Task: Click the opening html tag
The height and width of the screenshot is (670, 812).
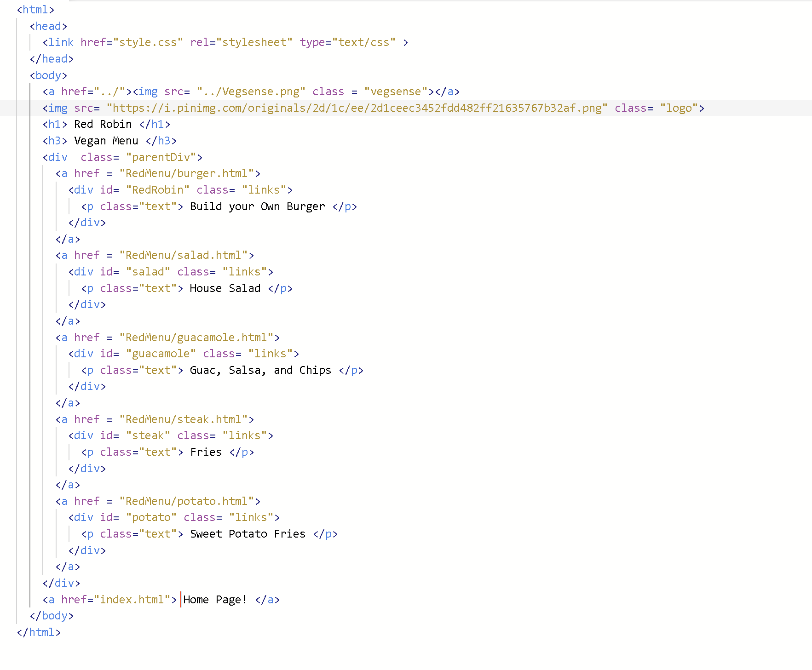Action: click(x=35, y=10)
